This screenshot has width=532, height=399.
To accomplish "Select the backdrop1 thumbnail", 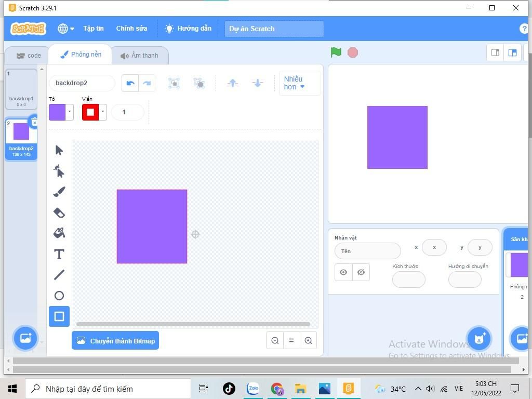I will (21, 89).
